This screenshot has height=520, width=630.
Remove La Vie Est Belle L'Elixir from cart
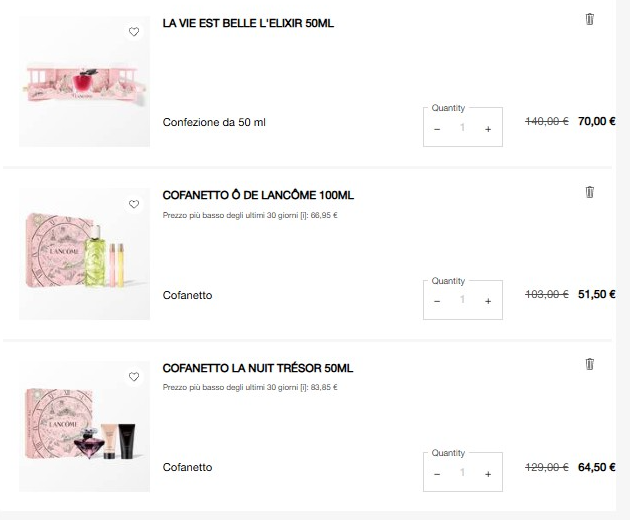point(589,19)
